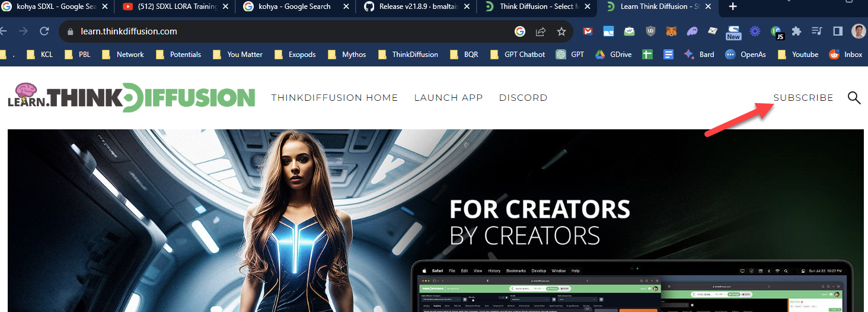Screen dimensions: 868x312
Task: Click the site search magnifier icon
Action: pyautogui.click(x=854, y=98)
